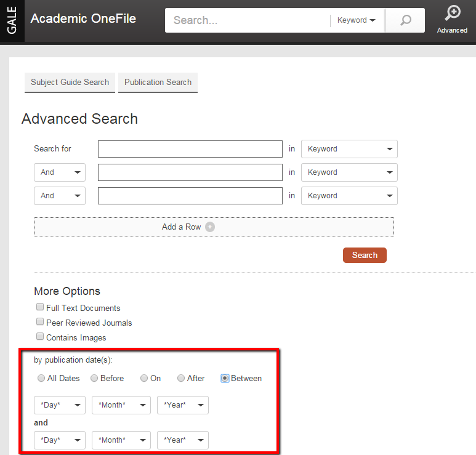Click the third row search text field
This screenshot has width=476, height=455.
tap(190, 196)
